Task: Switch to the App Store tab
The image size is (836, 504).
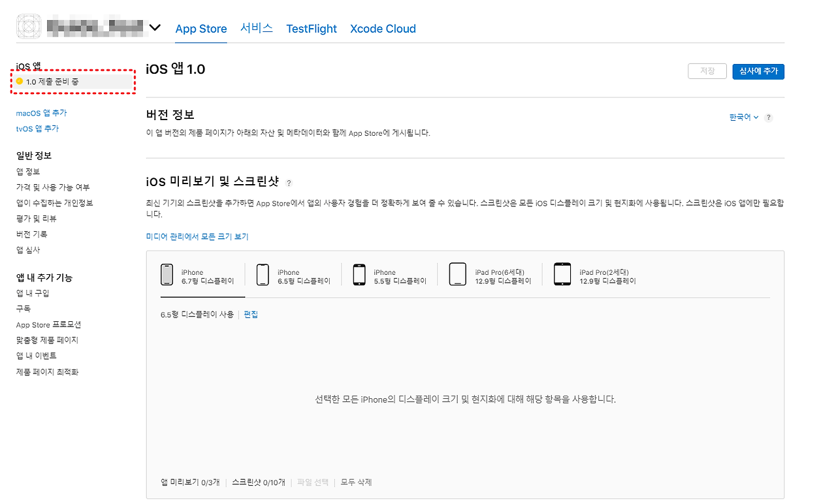Action: click(201, 29)
